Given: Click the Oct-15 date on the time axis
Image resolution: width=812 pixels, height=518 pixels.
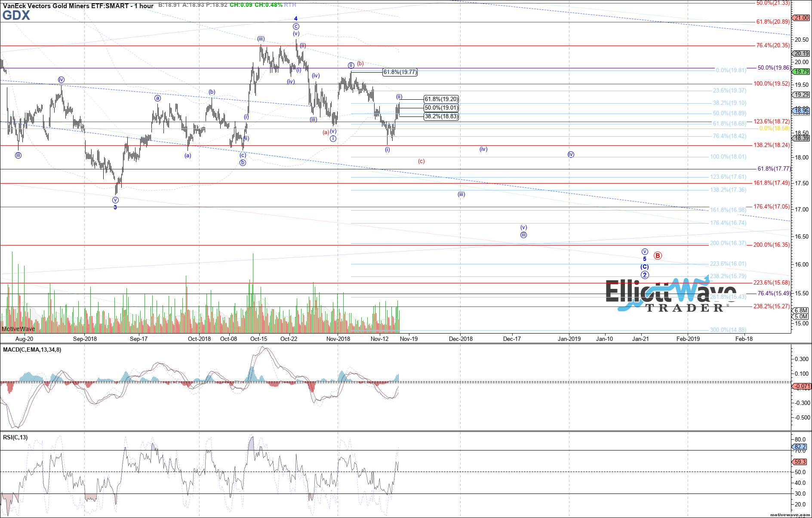Looking at the screenshot, I should click(x=258, y=339).
